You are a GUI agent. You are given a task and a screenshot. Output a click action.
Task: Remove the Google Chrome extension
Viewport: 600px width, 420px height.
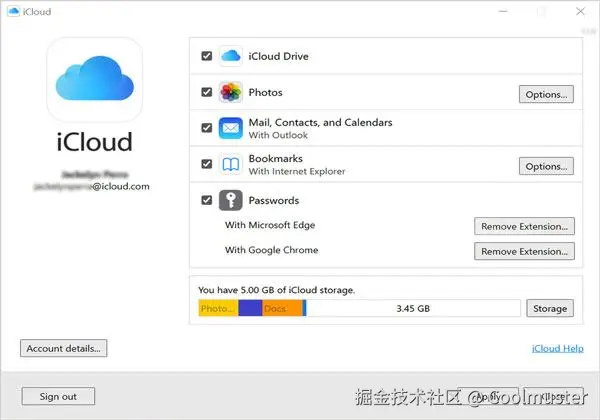[x=524, y=251]
